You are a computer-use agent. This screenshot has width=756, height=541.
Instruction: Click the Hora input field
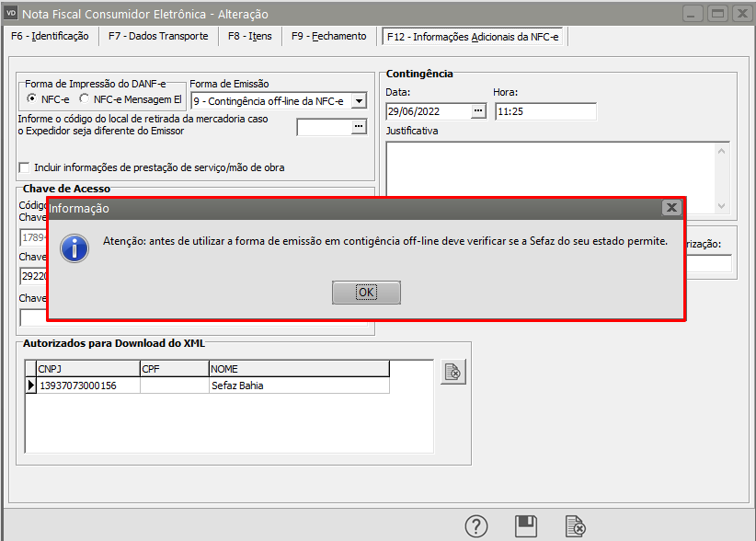[545, 111]
